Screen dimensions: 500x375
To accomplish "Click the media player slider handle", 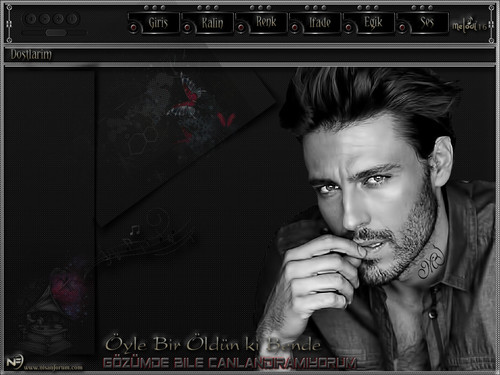I will point(56,33).
